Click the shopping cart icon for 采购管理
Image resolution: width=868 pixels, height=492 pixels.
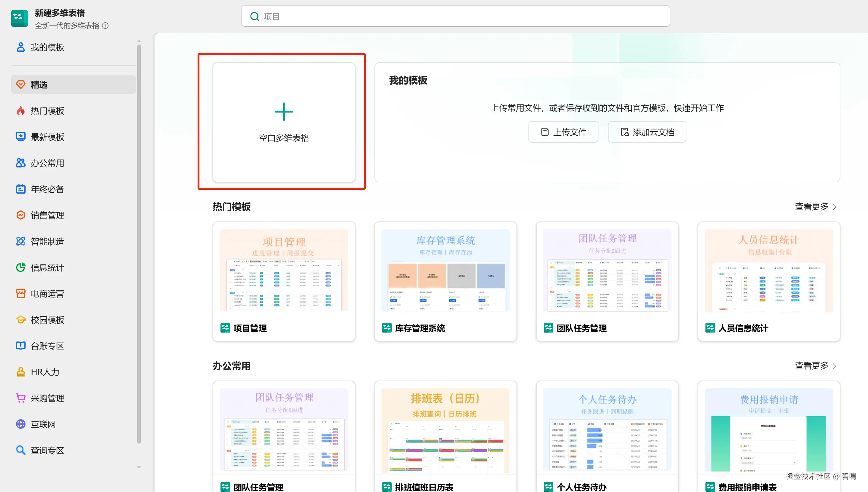click(x=21, y=398)
